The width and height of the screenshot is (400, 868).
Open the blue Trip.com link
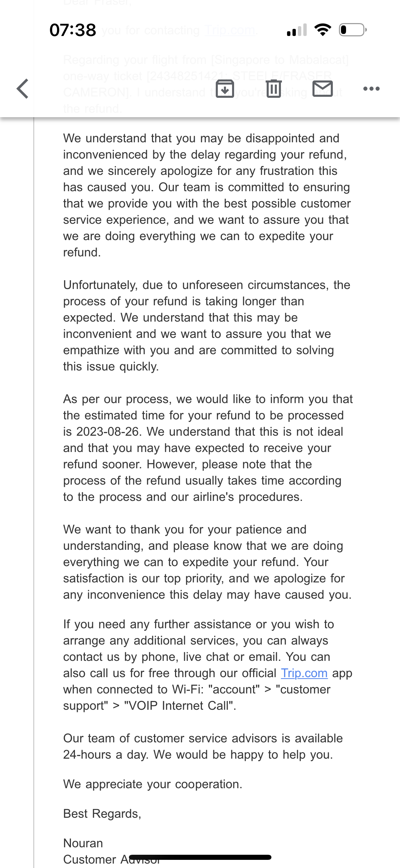[x=304, y=673]
